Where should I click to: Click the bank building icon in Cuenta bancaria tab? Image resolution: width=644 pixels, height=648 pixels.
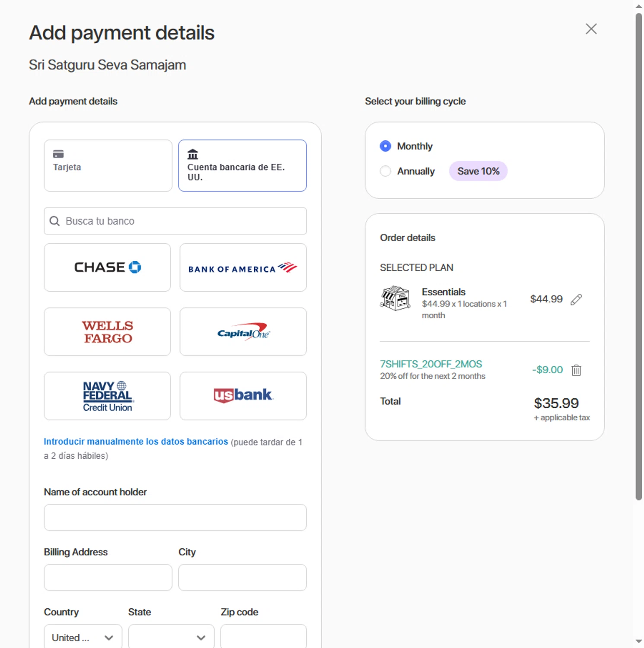pyautogui.click(x=193, y=154)
